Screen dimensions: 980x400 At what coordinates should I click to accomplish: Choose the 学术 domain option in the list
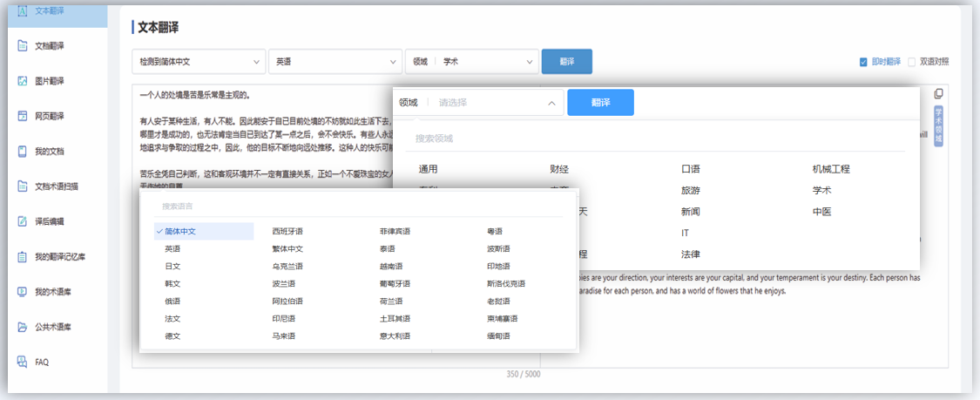click(x=821, y=190)
